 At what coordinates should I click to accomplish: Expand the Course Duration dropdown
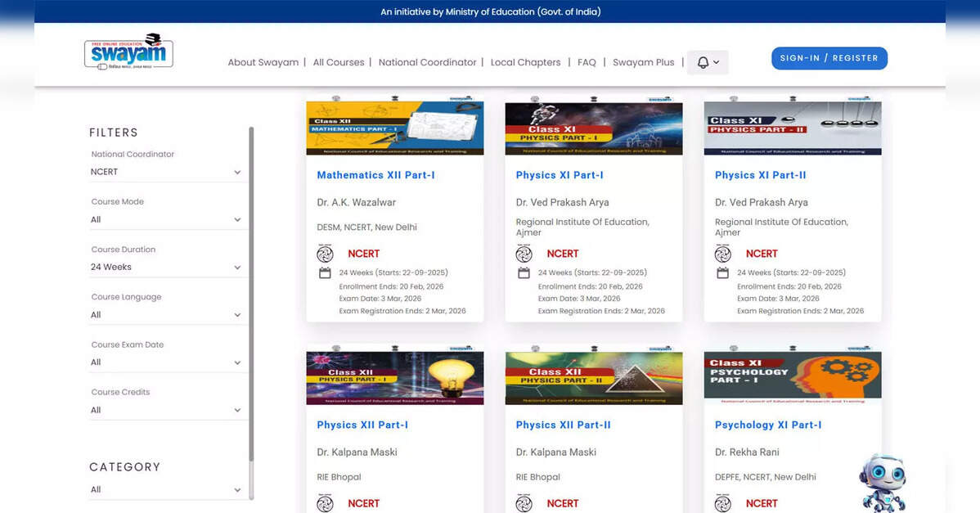166,267
